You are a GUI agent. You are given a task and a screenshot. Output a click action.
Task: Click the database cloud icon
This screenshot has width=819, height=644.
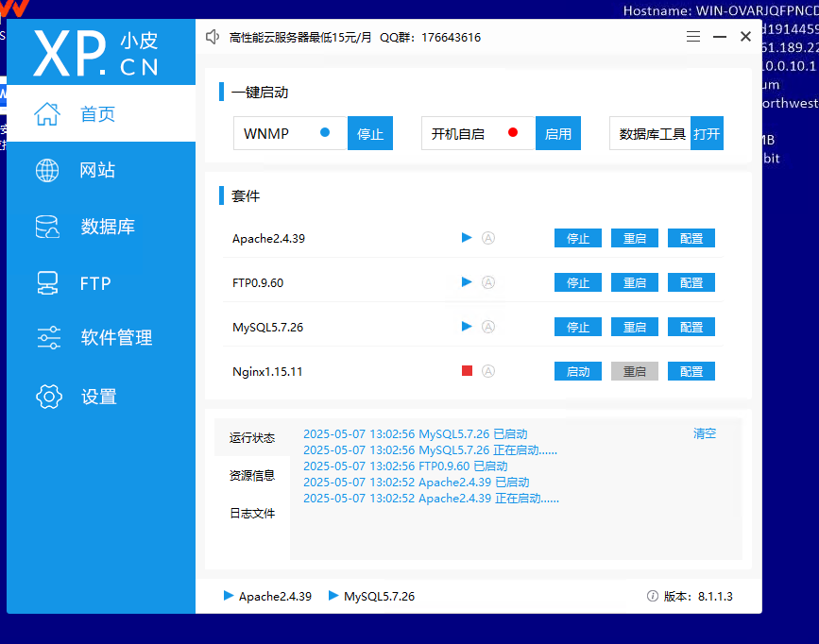point(47,227)
